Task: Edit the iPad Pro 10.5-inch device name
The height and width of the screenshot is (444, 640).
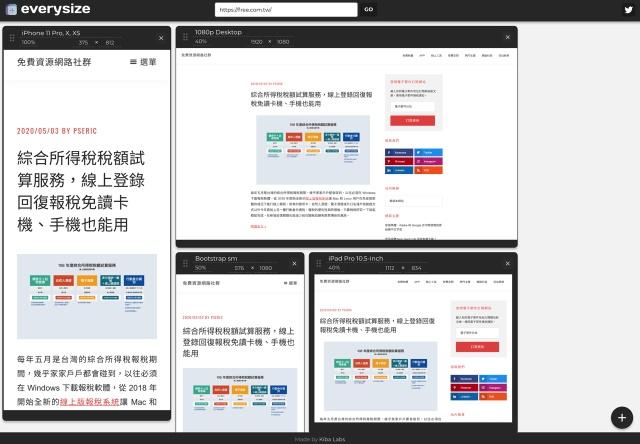Action: click(356, 259)
